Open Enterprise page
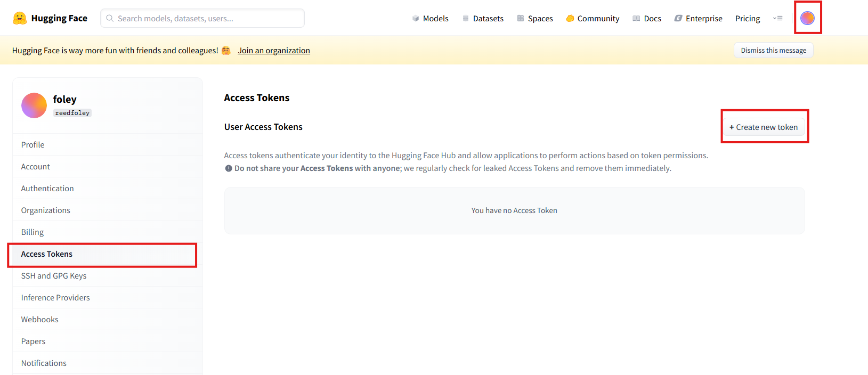 699,18
